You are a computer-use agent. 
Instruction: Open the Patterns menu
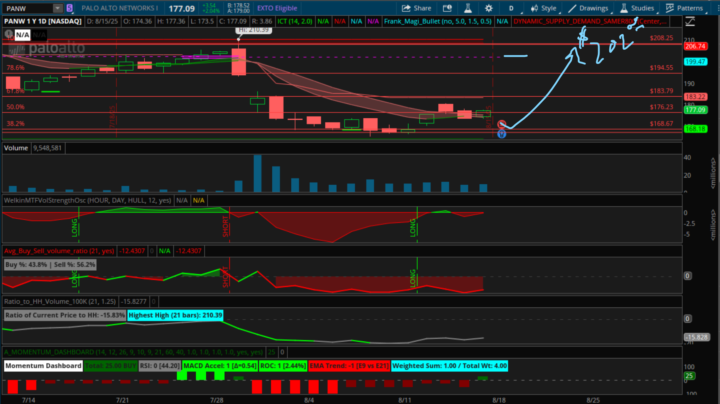click(685, 8)
